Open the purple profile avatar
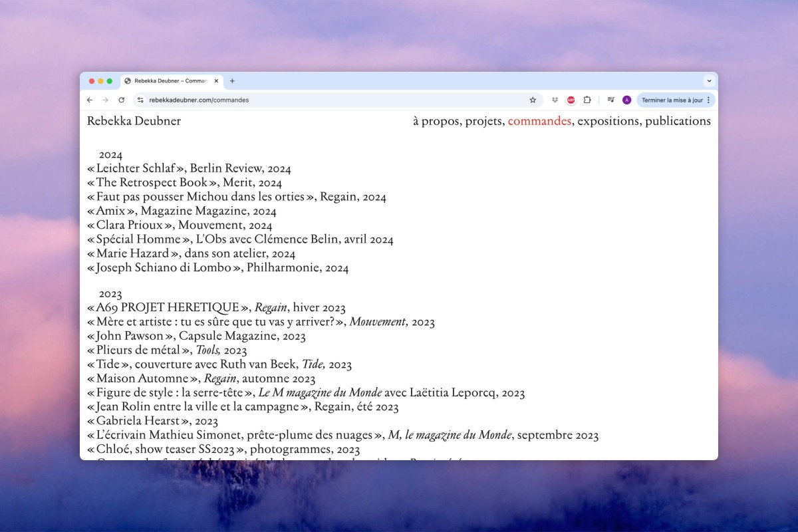Image resolution: width=798 pixels, height=532 pixels. pos(626,100)
